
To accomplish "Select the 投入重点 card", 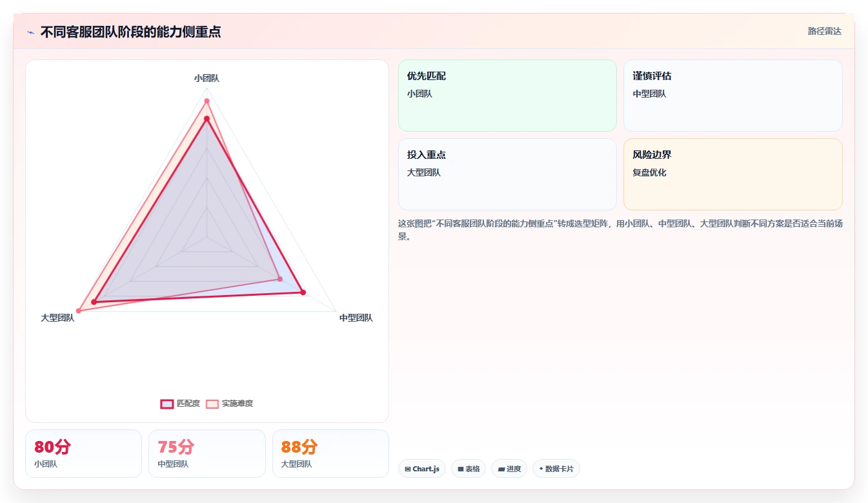I will [507, 174].
